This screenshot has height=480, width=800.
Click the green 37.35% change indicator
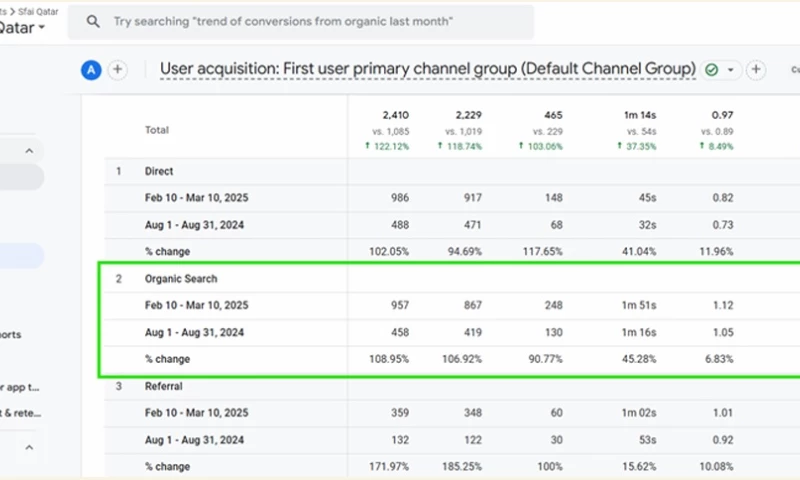[x=636, y=146]
